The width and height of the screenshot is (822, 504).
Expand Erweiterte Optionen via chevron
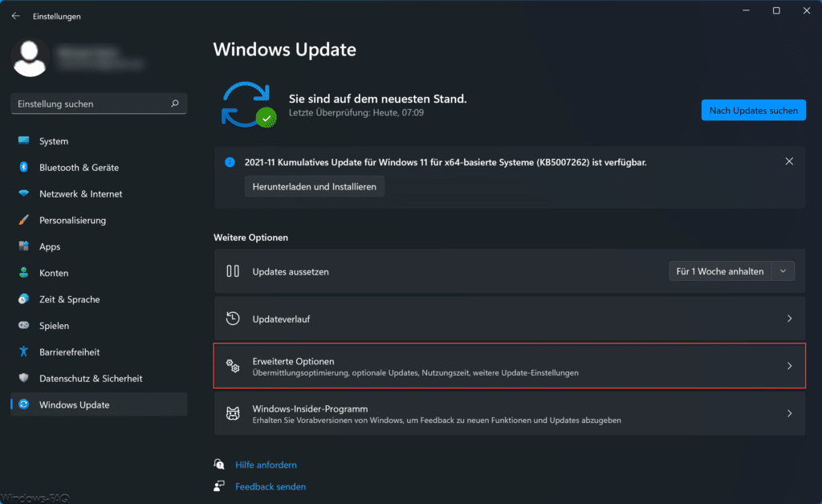click(789, 366)
